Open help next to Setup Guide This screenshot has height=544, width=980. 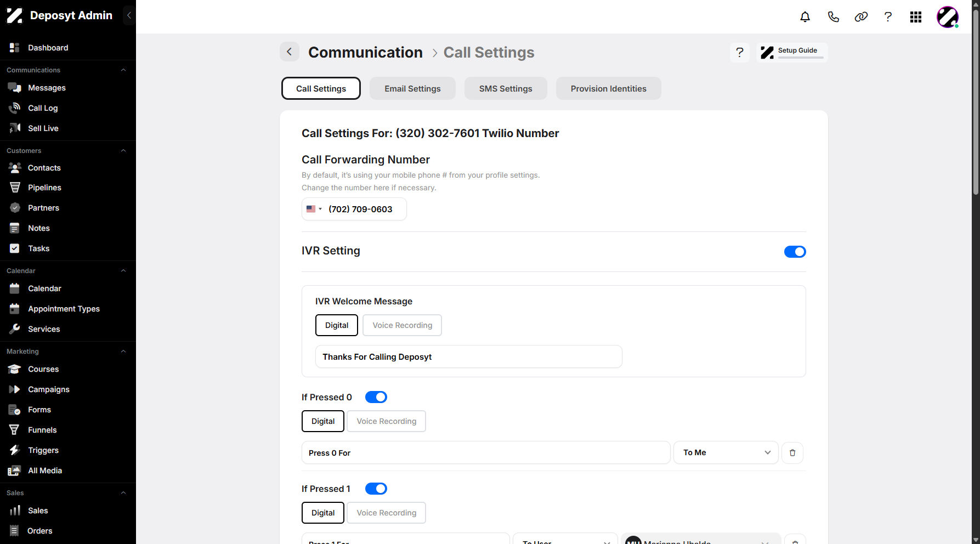click(740, 53)
